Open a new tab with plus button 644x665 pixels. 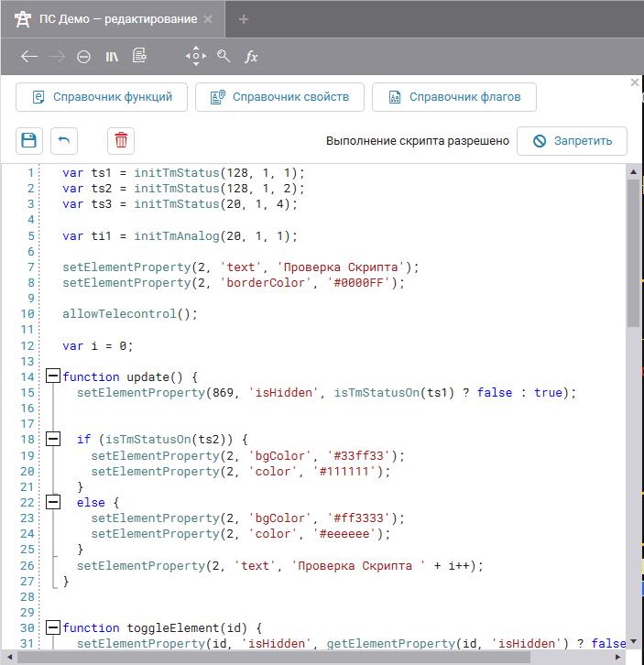tap(244, 19)
